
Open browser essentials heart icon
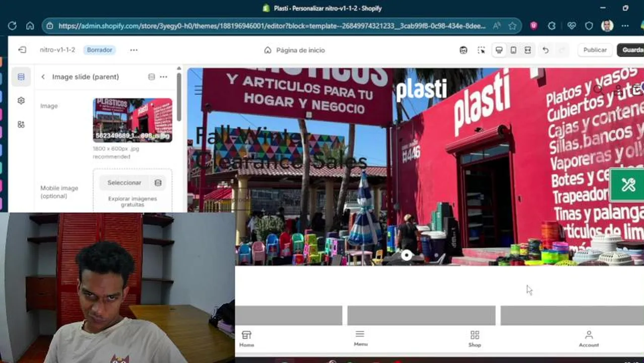pos(571,26)
